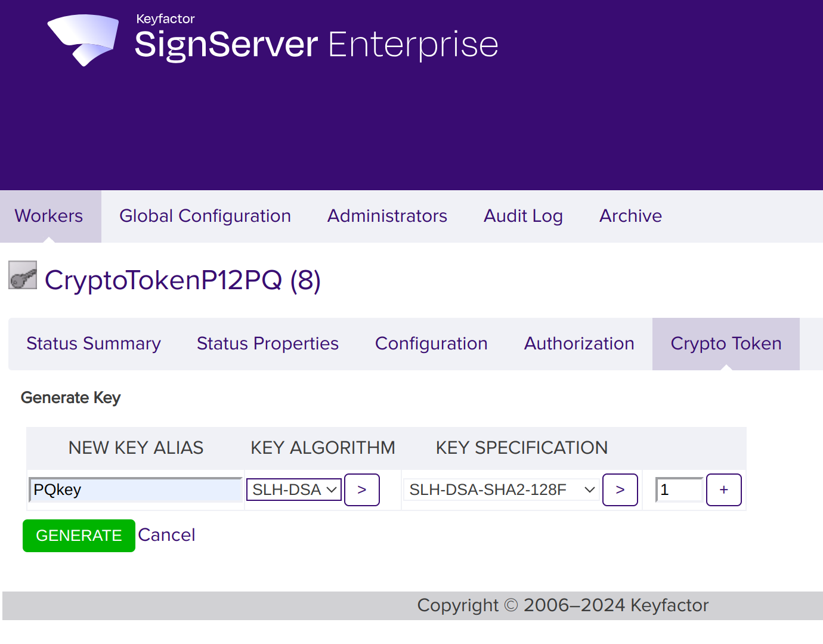823x644 pixels.
Task: Select the Configuration tab
Action: coord(431,343)
